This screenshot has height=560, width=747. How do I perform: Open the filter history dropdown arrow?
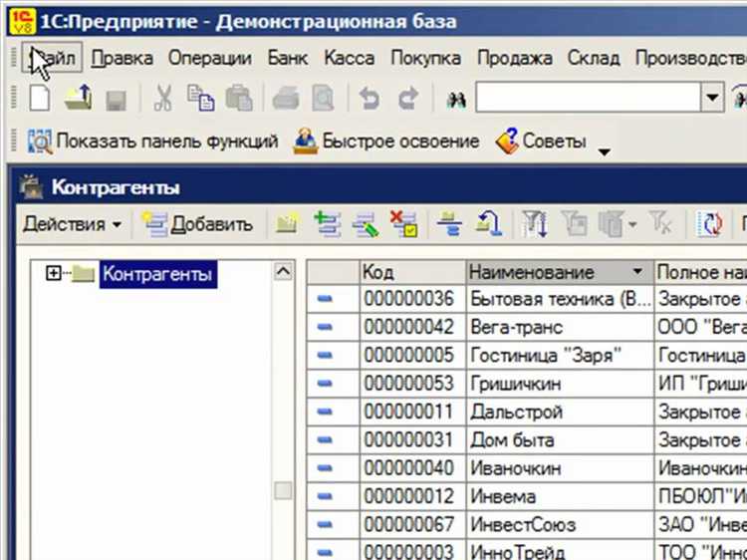[632, 225]
